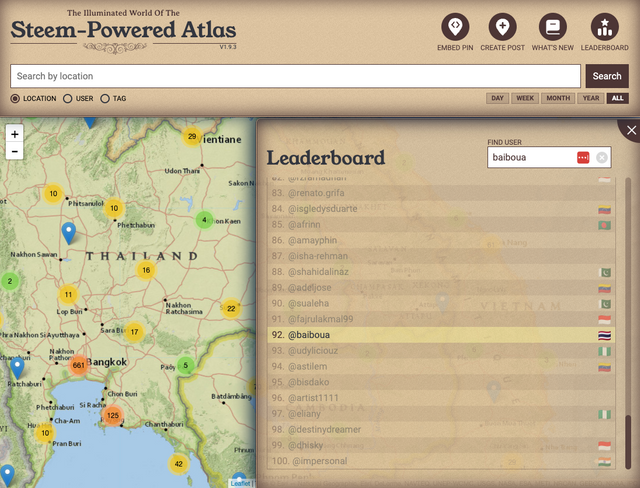Select leaderboard entry @destinydreamer
The height and width of the screenshot is (488, 640).
coord(441,430)
